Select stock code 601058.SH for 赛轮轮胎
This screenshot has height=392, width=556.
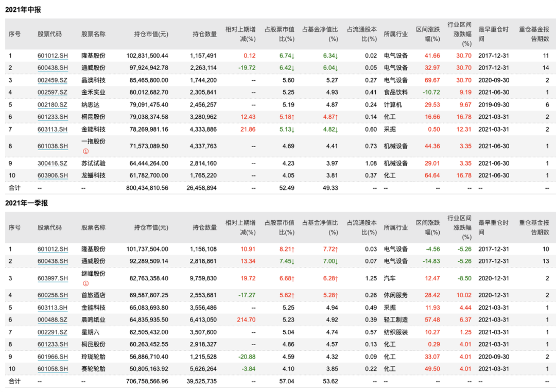pyautogui.click(x=53, y=369)
